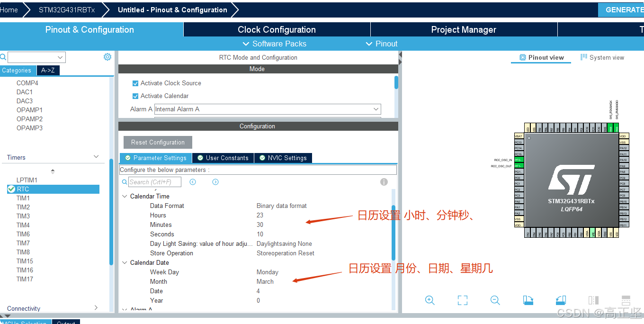Image resolution: width=644 pixels, height=324 pixels.
Task: Open the category settings gear icon
Action: (x=107, y=57)
